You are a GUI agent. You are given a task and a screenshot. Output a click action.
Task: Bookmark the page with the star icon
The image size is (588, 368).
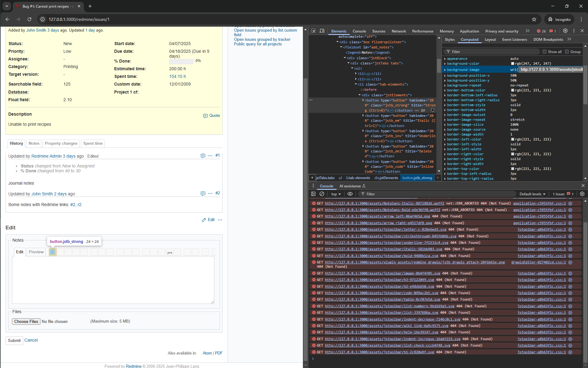534,19
